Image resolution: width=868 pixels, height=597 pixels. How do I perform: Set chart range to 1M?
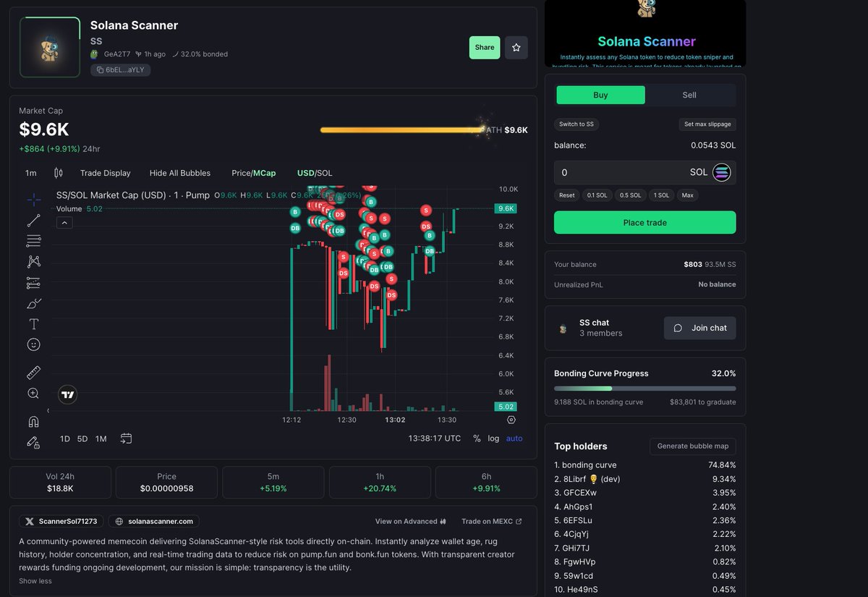(x=101, y=439)
